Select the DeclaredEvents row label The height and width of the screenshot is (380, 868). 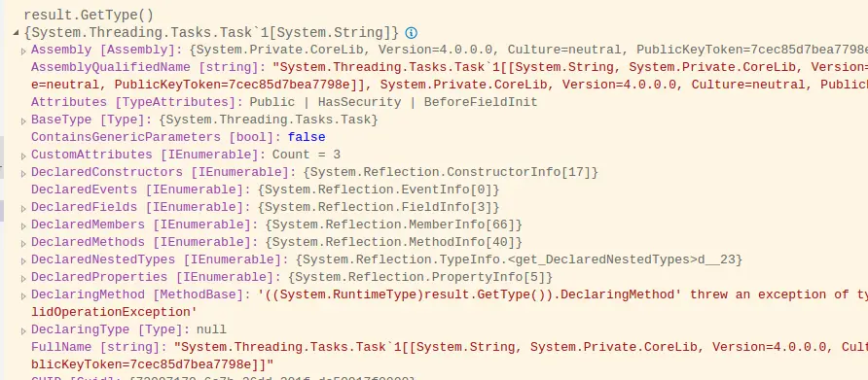pos(140,190)
